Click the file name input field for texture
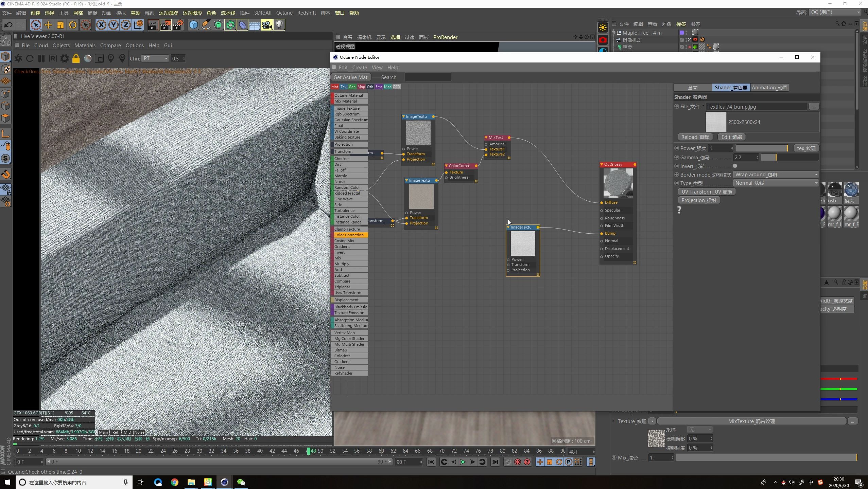Image resolution: width=868 pixels, height=489 pixels. point(757,107)
